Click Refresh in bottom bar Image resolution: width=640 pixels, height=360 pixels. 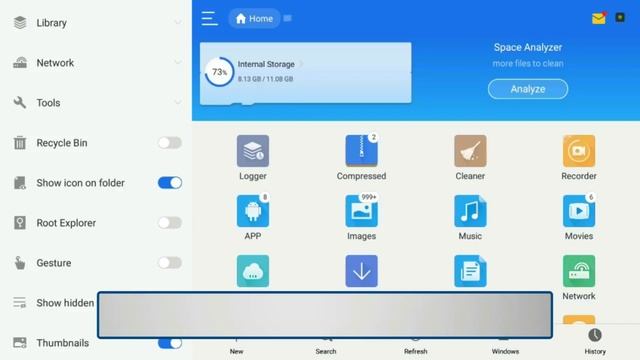pyautogui.click(x=416, y=351)
